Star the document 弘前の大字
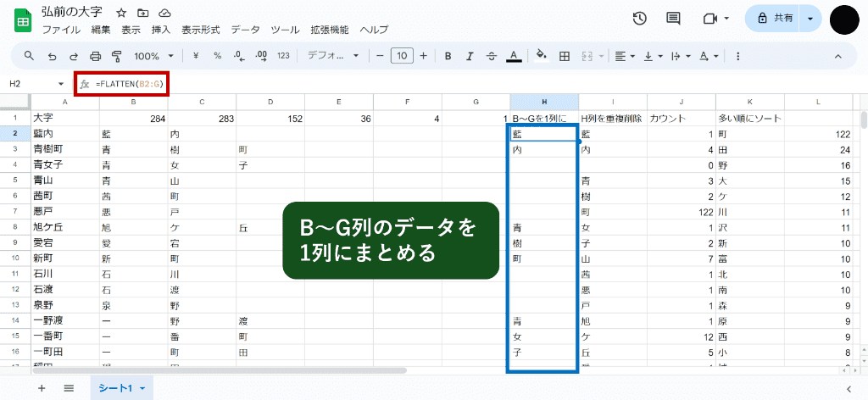The height and width of the screenshot is (400, 868). pyautogui.click(x=121, y=13)
